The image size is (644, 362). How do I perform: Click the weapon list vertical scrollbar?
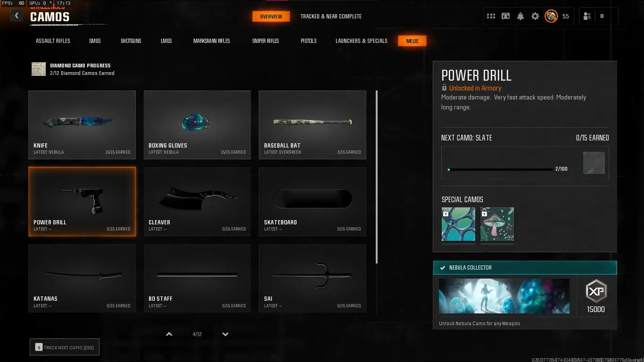point(377,177)
